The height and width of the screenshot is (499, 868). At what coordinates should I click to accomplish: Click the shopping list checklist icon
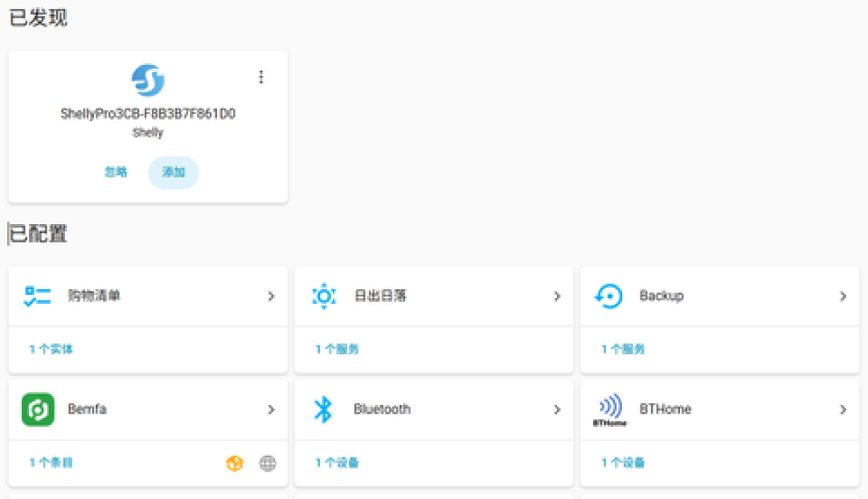38,297
